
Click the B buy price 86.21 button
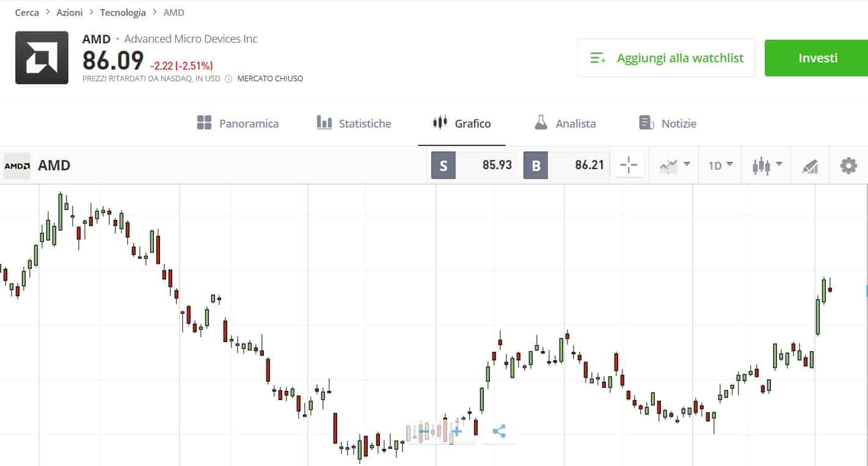tap(566, 165)
